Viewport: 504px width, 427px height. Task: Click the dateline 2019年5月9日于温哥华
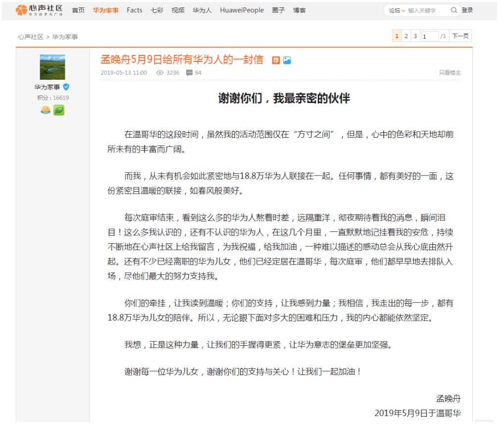pyautogui.click(x=417, y=413)
